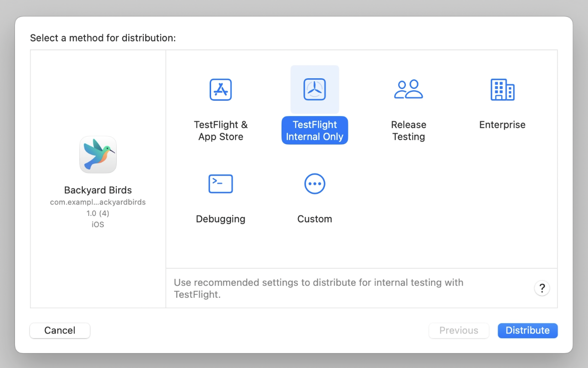Cancel the distribution dialog

(60, 331)
